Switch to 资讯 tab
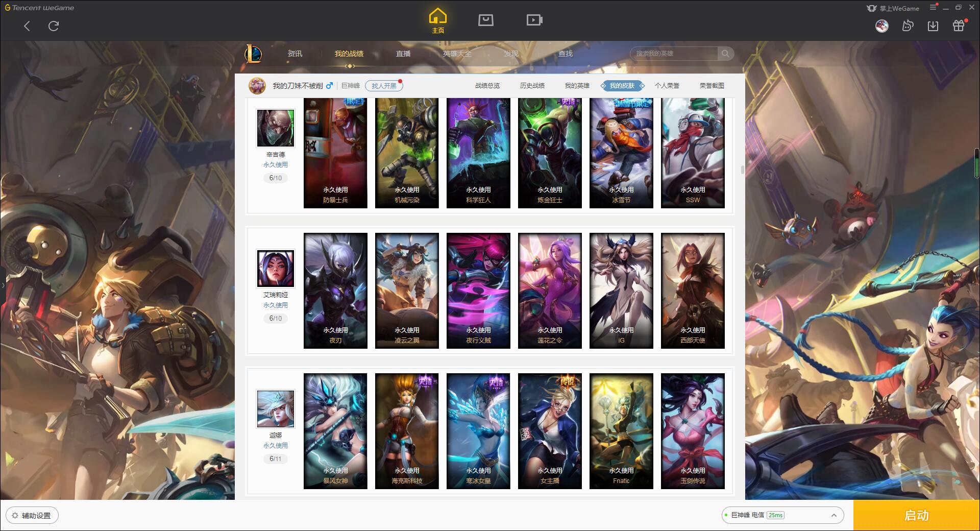 point(295,54)
